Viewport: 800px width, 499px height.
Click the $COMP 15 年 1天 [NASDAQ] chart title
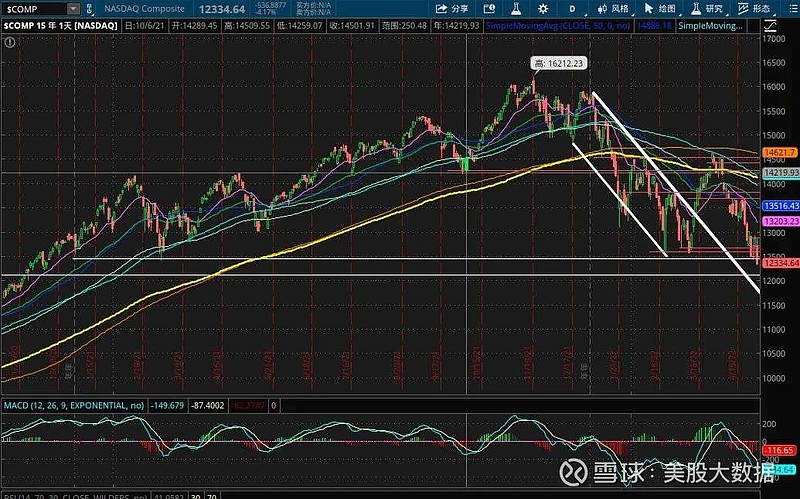[61, 26]
